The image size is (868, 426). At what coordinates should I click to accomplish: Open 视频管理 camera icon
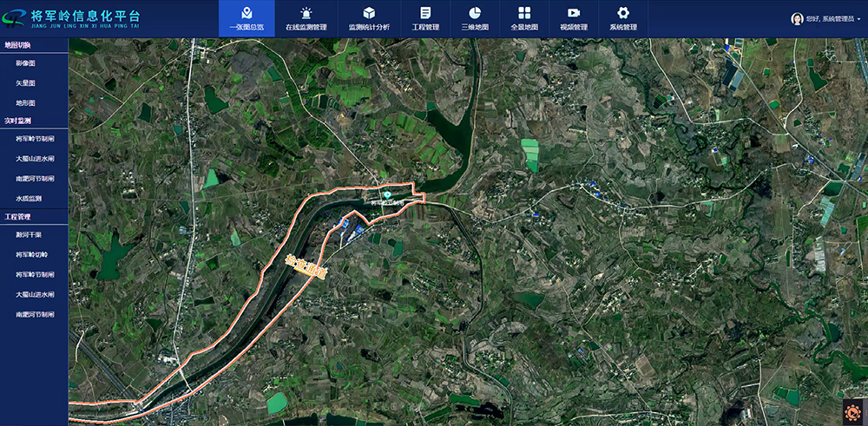tap(574, 13)
